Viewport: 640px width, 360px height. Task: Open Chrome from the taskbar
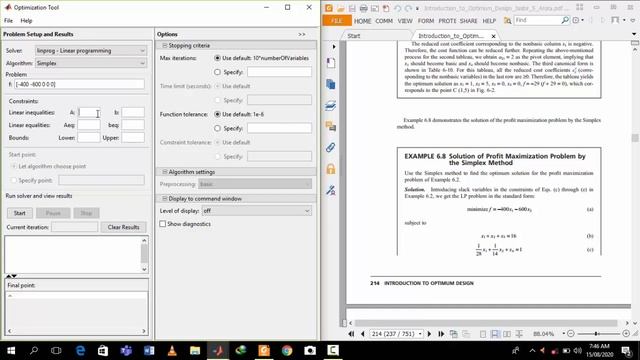pos(287,350)
